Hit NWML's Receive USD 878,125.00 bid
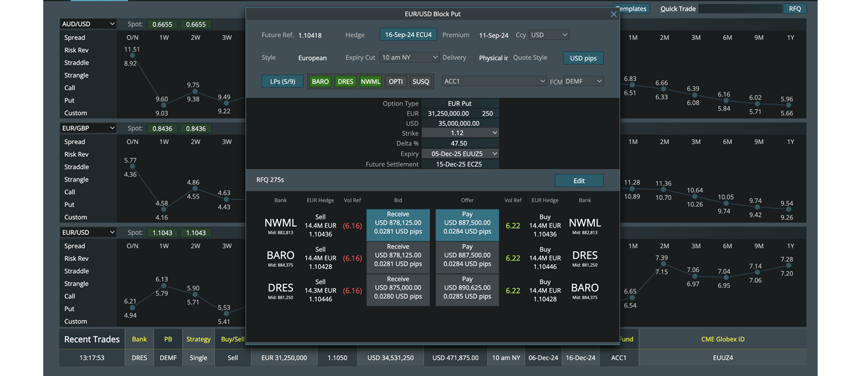This screenshot has height=376, width=868. (398, 225)
